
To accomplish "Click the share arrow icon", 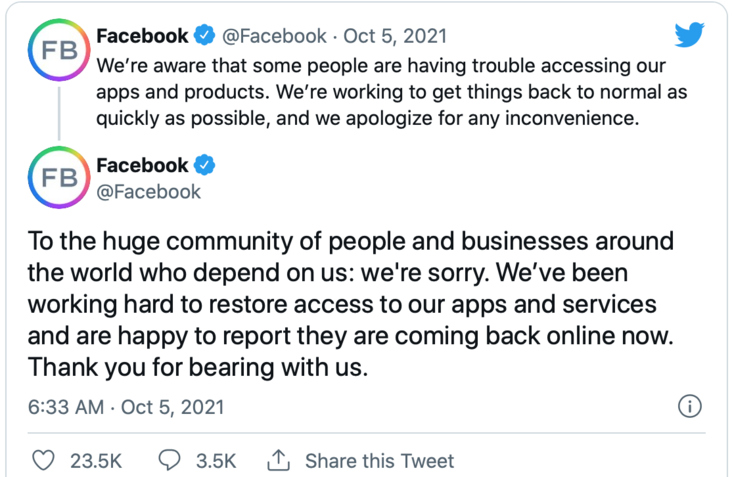I will [x=279, y=460].
